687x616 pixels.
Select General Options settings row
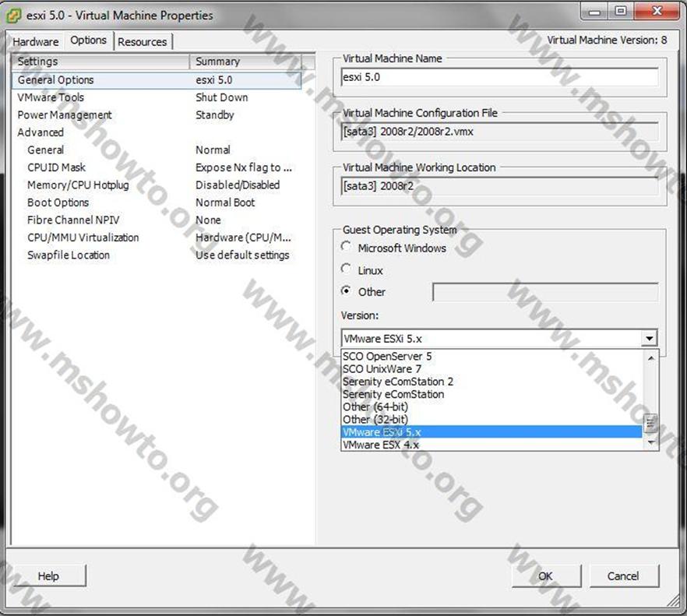tap(157, 80)
